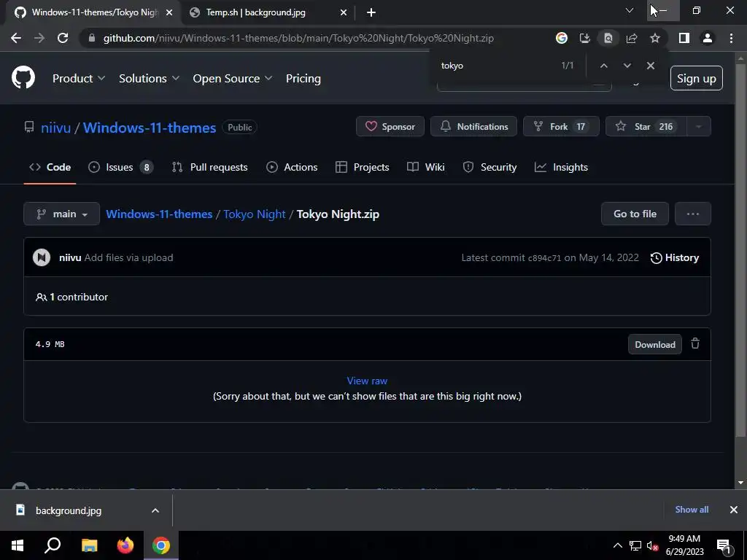Open the Projects tab
The width and height of the screenshot is (747, 560).
click(362, 167)
